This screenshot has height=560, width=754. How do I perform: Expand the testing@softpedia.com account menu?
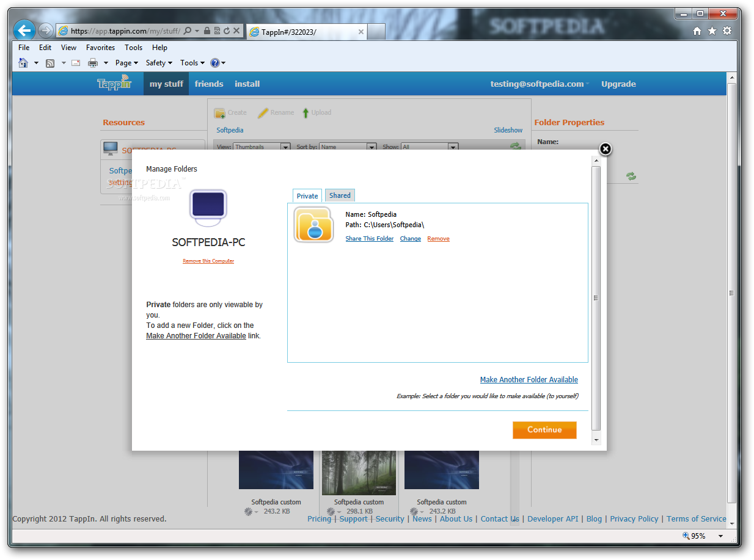540,84
